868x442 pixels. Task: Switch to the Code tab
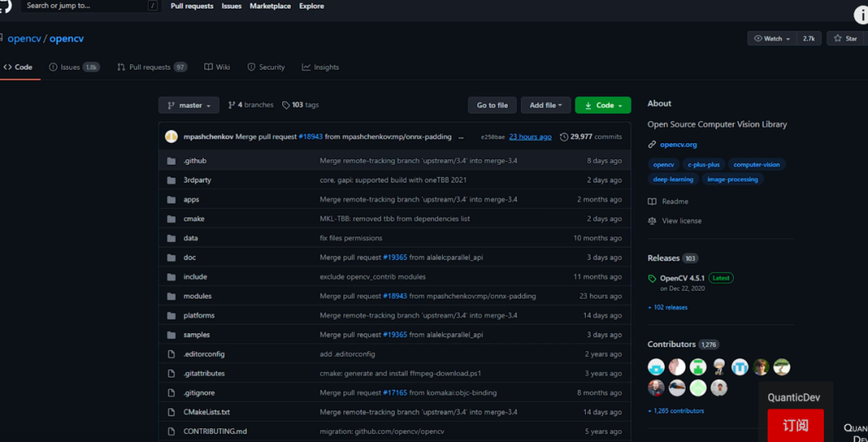(18, 67)
